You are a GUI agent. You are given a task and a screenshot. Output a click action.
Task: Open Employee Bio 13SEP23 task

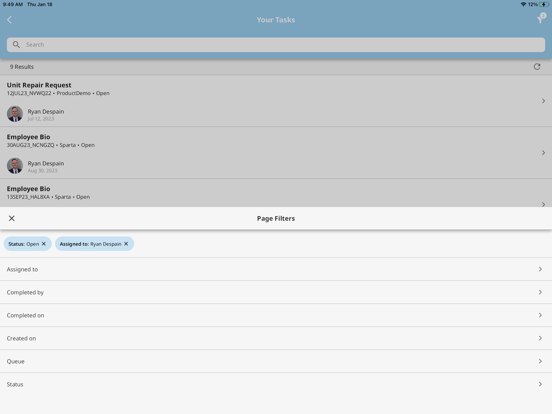point(276,193)
